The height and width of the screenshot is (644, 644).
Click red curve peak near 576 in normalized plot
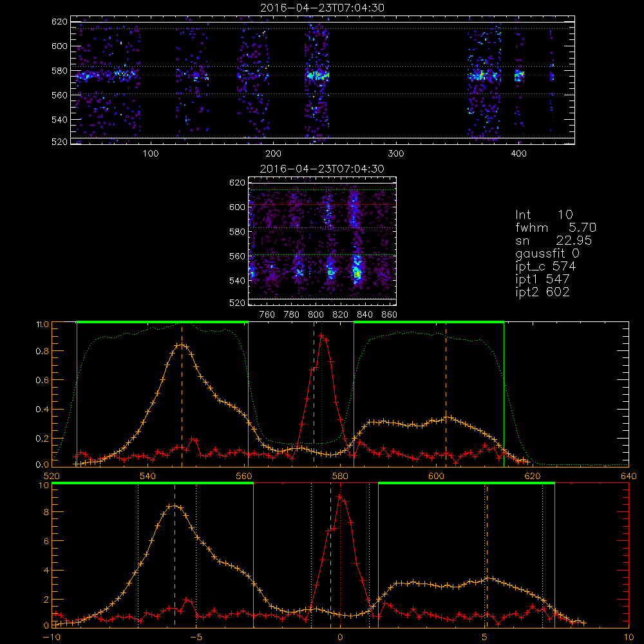[321, 336]
